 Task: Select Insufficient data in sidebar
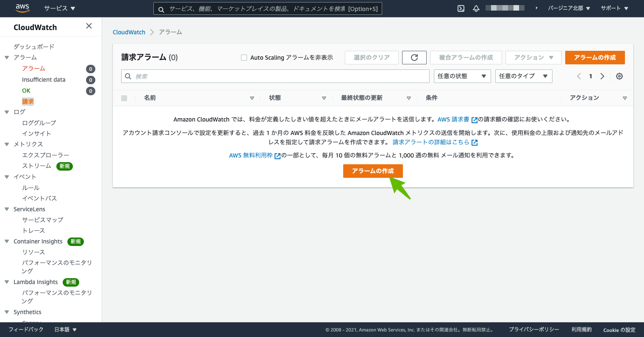point(44,80)
